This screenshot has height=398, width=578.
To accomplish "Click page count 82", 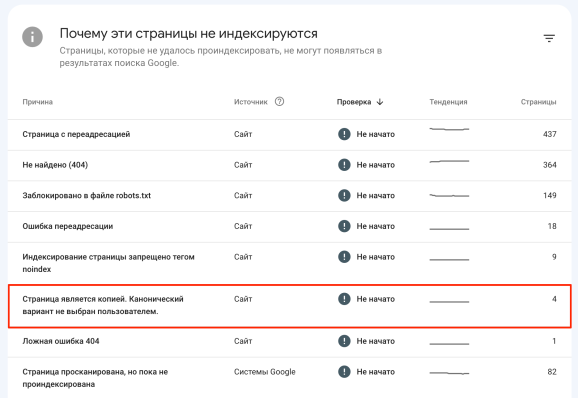I will (x=552, y=371).
